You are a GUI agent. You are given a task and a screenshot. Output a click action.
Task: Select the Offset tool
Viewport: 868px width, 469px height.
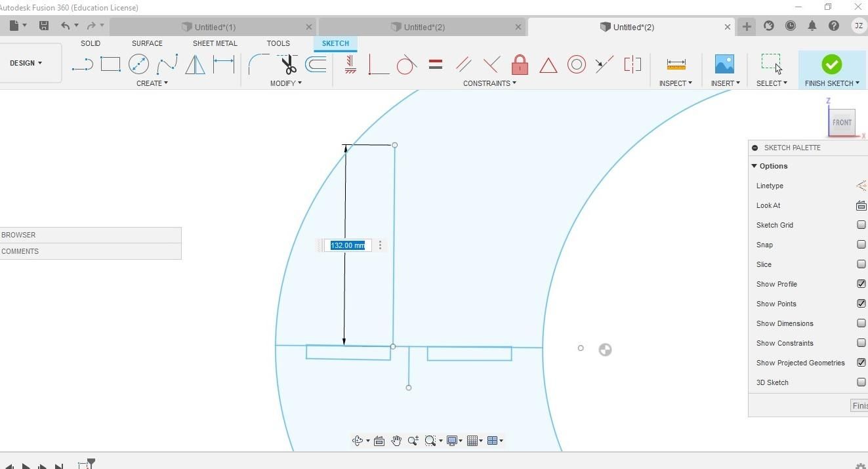click(316, 64)
